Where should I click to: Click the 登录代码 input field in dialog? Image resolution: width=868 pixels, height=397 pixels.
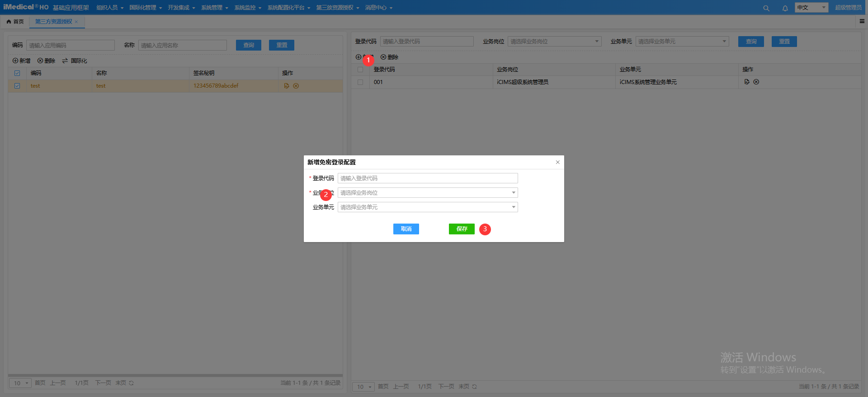[x=427, y=178]
